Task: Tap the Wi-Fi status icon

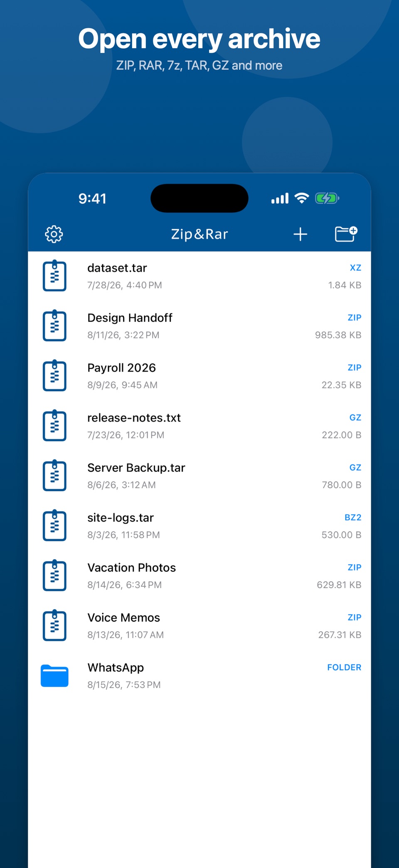Action: pos(302,198)
